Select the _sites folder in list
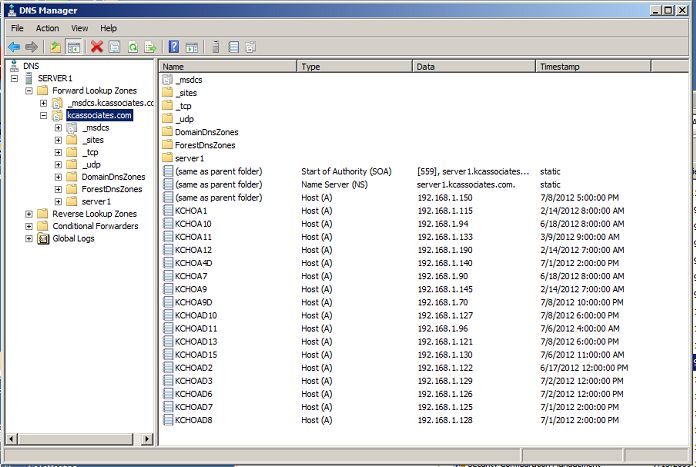The image size is (696, 467). coord(180,93)
